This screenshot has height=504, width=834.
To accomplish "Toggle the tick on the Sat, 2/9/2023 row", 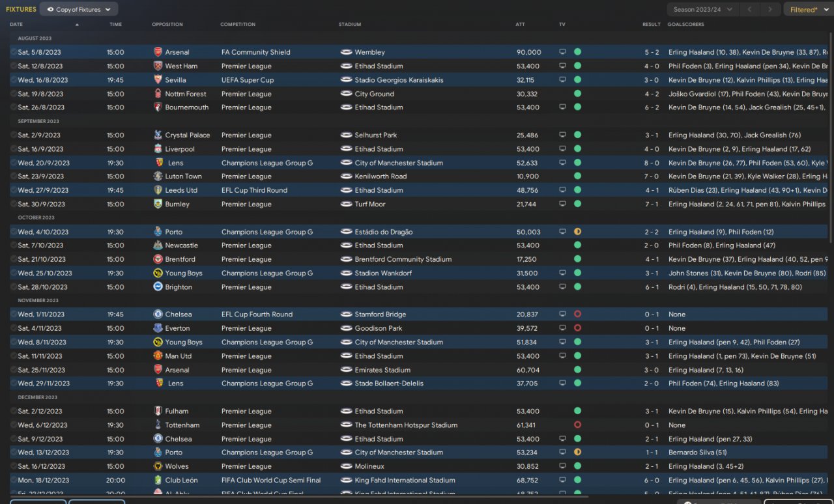I will [x=14, y=135].
